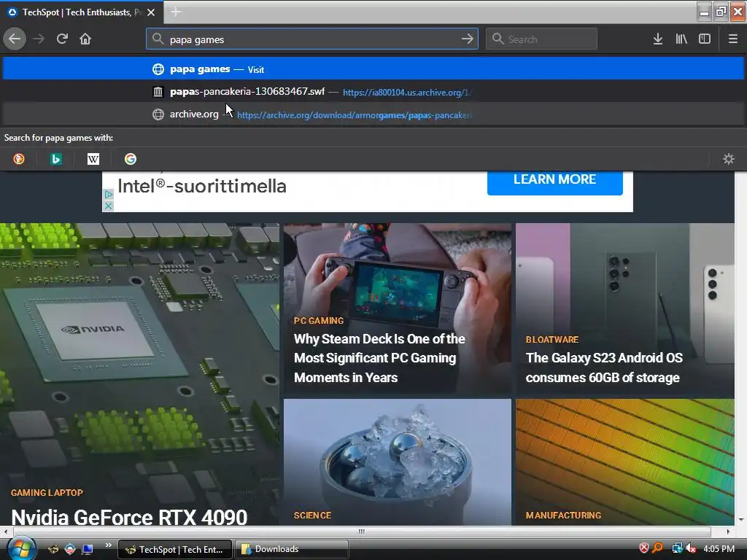Open the Library bookshelf icon
The image size is (747, 560).
(x=681, y=39)
